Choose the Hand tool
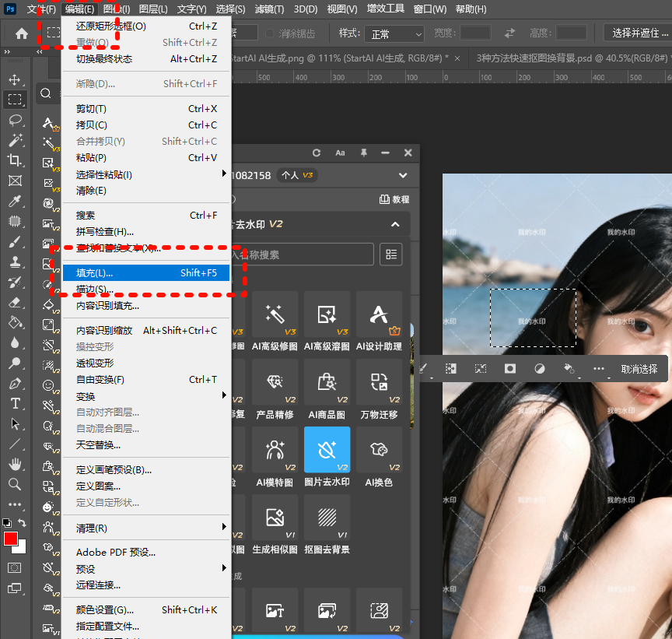This screenshot has width=672, height=639. 15,464
